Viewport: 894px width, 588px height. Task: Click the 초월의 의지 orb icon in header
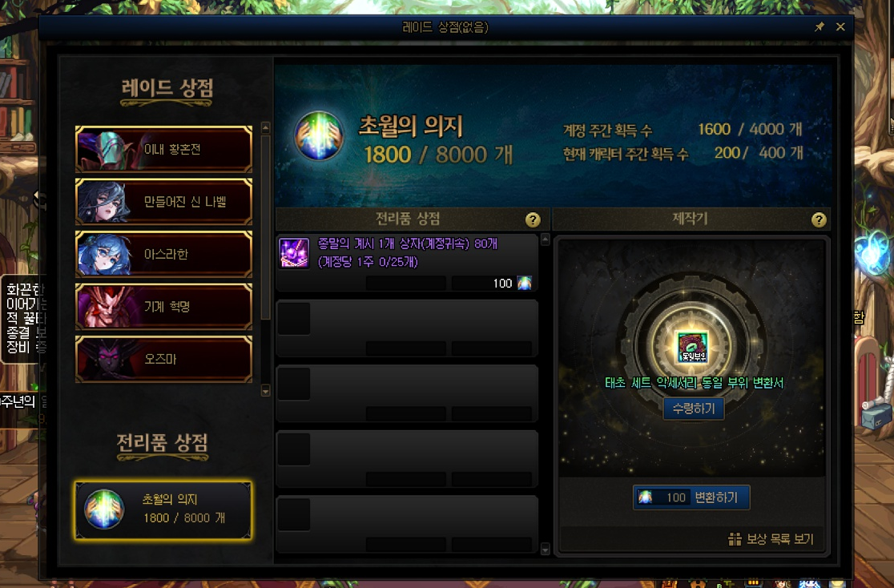coord(319,135)
